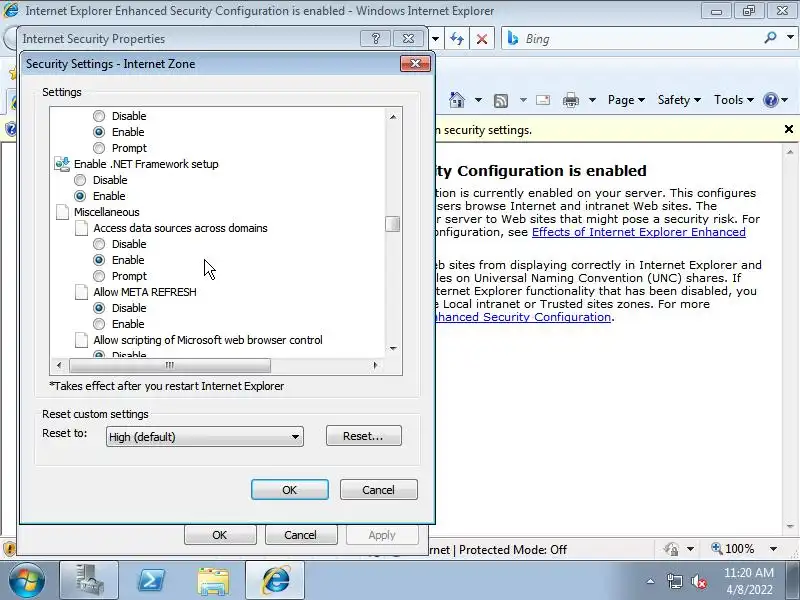Click the settings list horizontal scrollbar thumb

pyautogui.click(x=170, y=365)
